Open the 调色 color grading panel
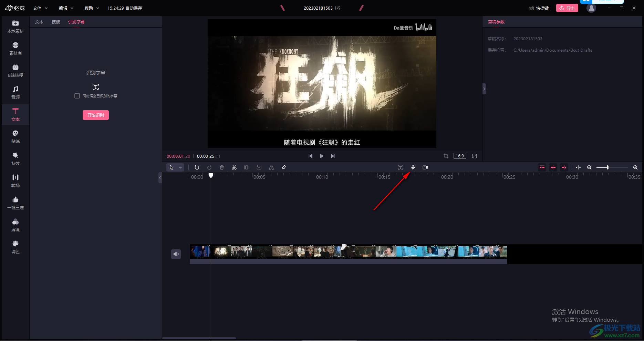The image size is (644, 341). coord(15,247)
